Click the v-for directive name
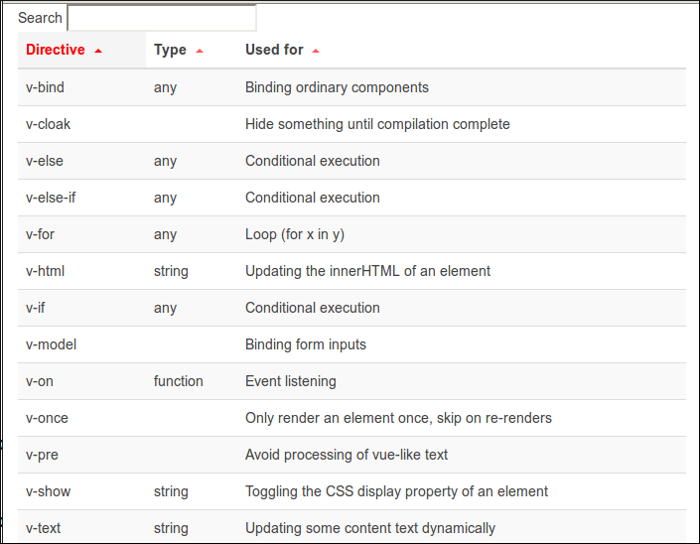 42,235
